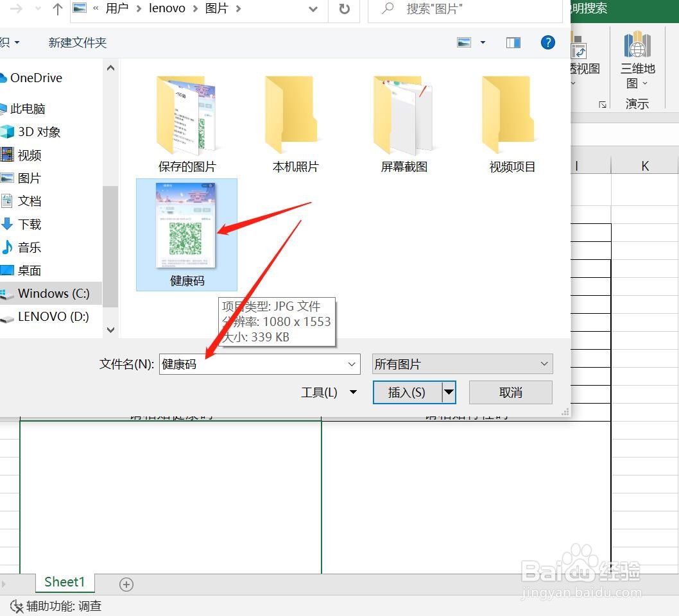Select OneDrive in the navigation pane
679x616 pixels.
(36, 78)
